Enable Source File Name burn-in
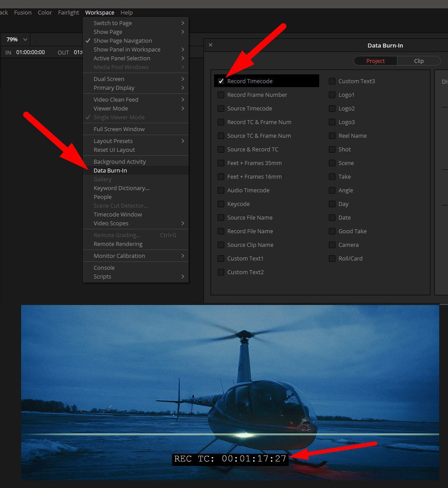 (221, 217)
